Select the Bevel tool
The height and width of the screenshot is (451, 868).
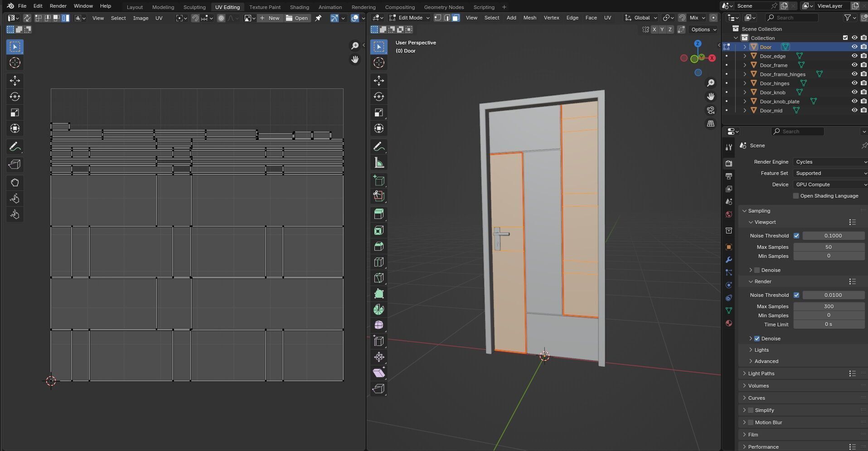379,246
